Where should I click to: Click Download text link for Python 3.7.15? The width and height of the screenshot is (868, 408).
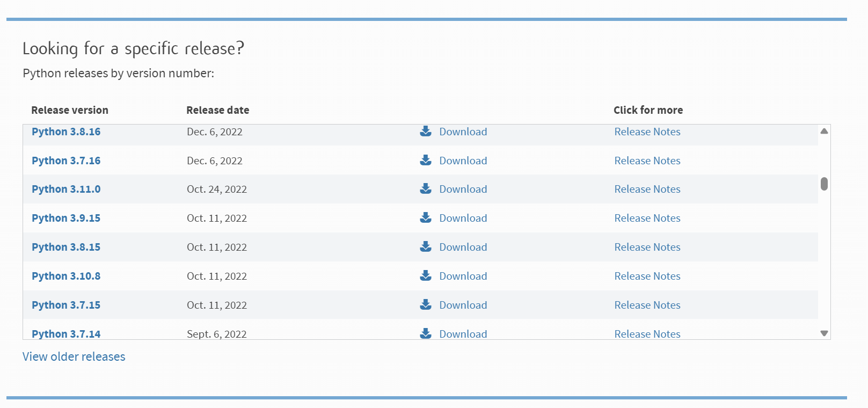463,305
